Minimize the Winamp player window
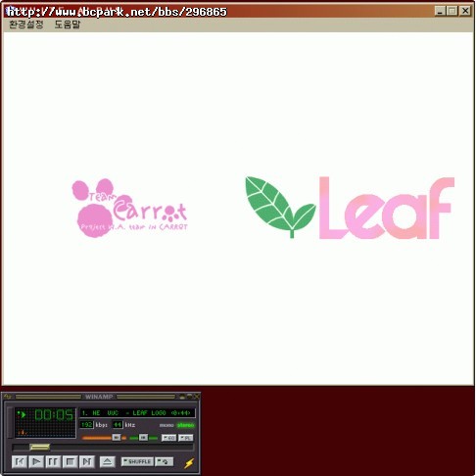 [x=182, y=397]
